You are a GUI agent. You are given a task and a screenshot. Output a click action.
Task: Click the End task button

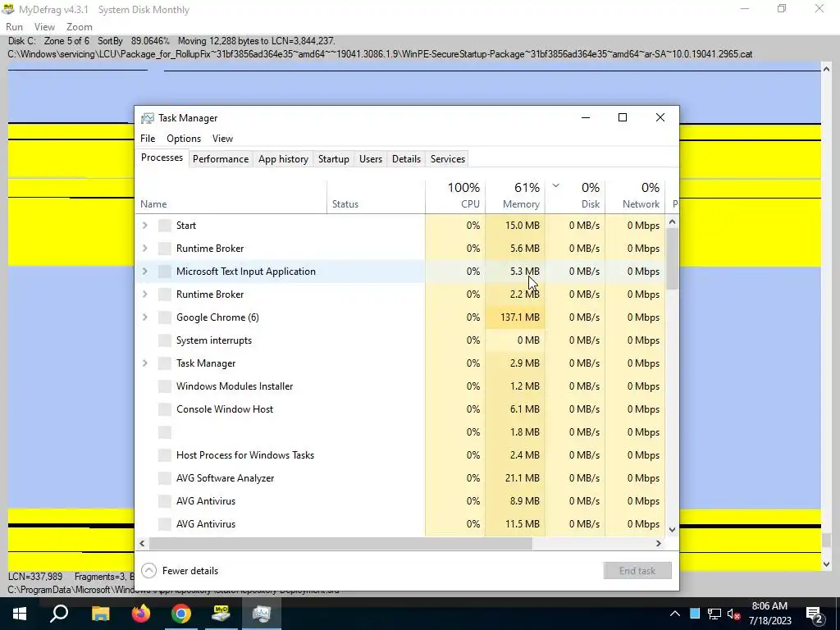(x=637, y=571)
